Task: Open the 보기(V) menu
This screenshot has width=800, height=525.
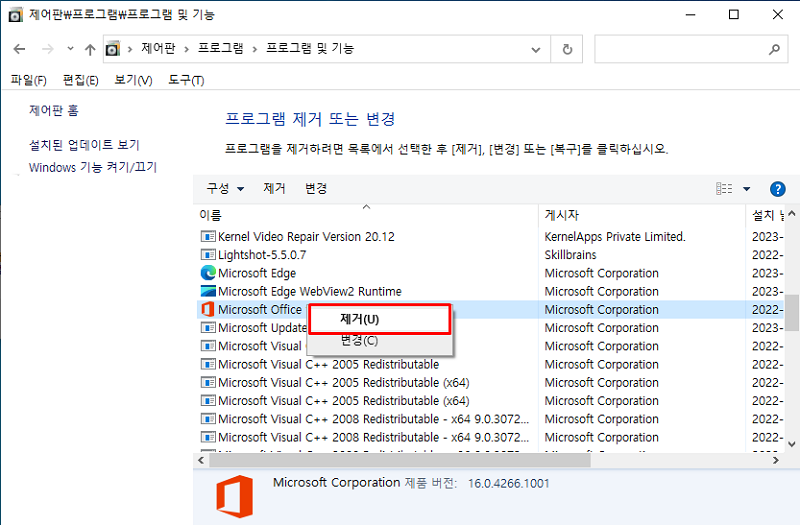Action: (x=133, y=80)
